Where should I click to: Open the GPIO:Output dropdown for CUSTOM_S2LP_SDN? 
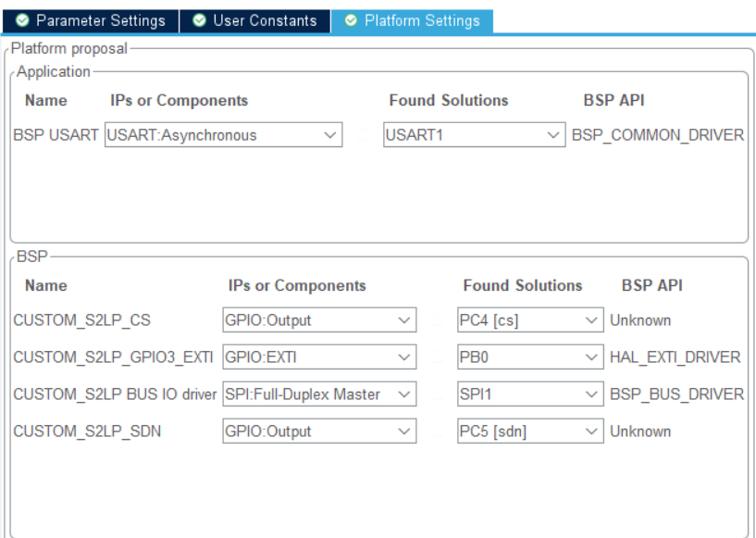tap(405, 431)
